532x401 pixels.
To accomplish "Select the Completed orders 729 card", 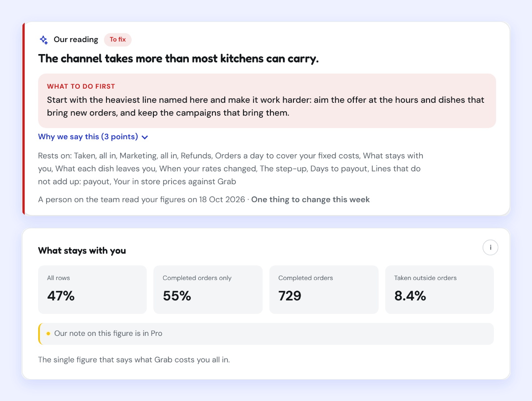I will 324,290.
